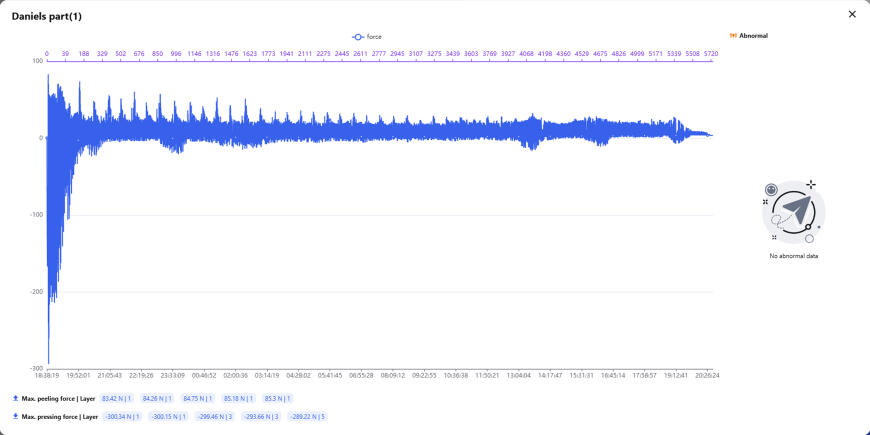Screen dimensions: 870x435
Task: Select the -293.66 N | 3 pressing tag
Action: [x=261, y=416]
